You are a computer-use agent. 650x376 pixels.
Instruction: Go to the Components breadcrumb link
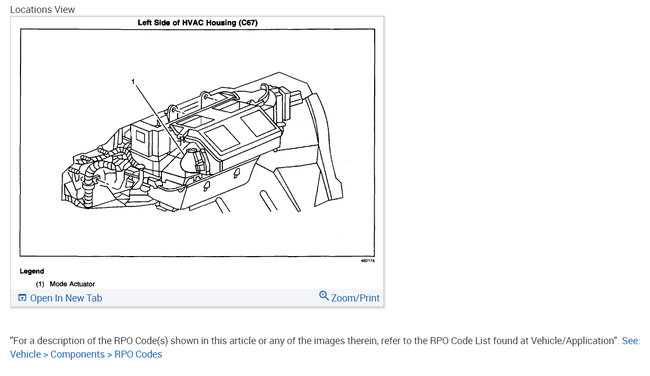coord(78,354)
